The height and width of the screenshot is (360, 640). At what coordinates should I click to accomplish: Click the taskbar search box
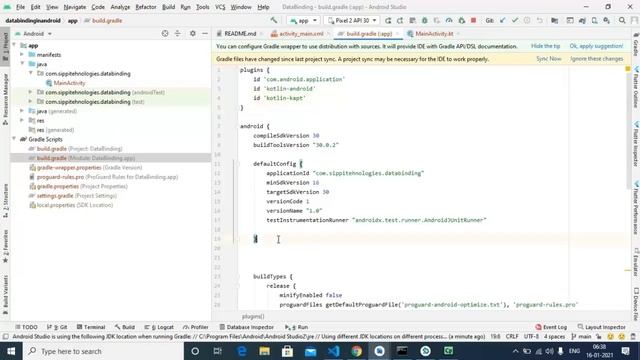pos(103,351)
